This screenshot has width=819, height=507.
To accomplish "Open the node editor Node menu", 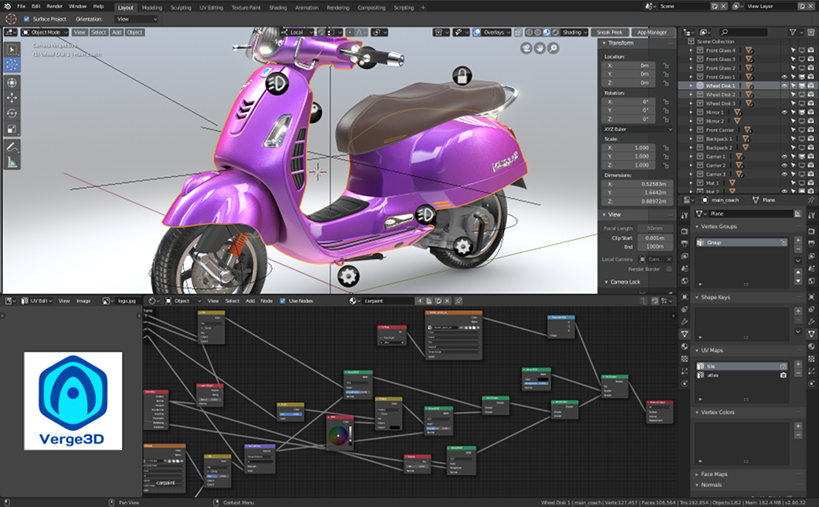I will [x=266, y=301].
